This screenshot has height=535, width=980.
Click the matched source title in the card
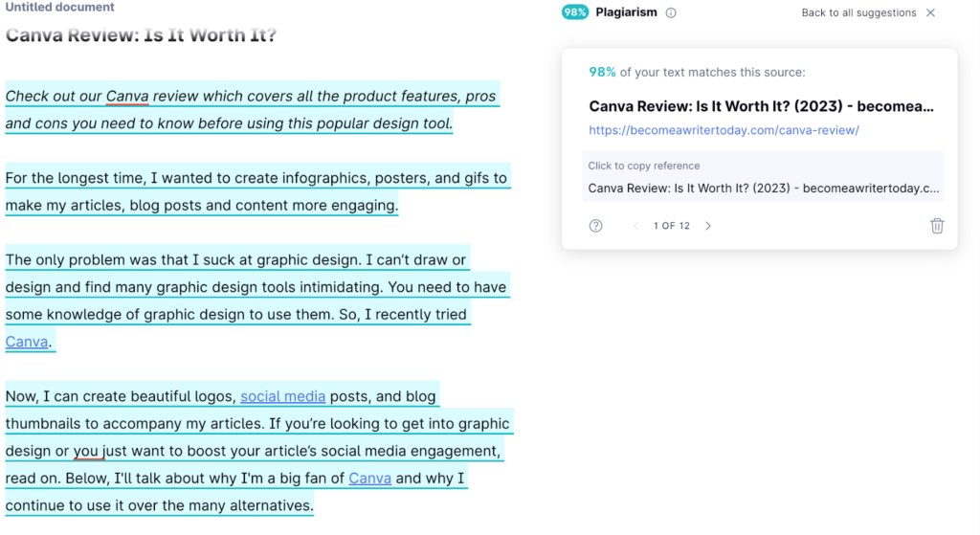tap(761, 106)
